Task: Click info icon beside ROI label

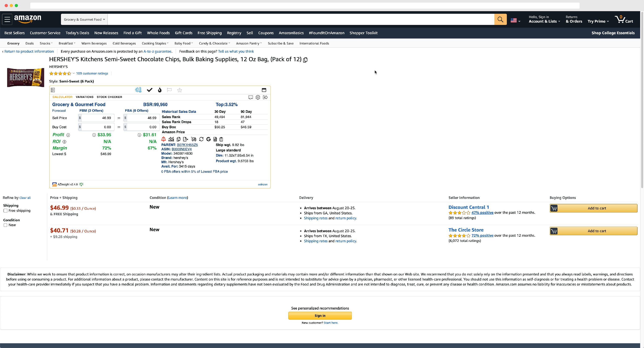Action: click(x=64, y=142)
